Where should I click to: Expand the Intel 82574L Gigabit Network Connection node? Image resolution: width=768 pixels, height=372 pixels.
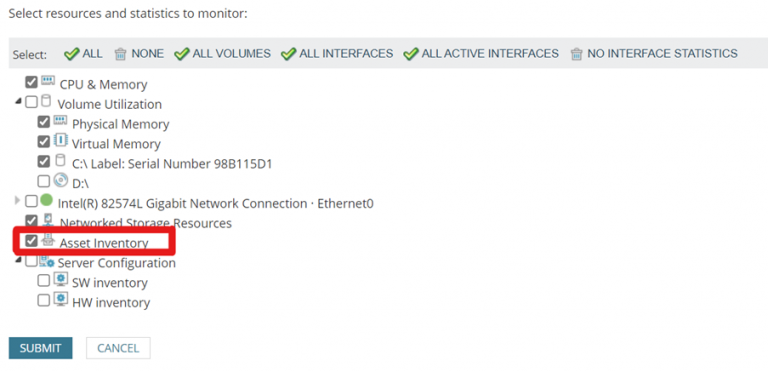tap(18, 201)
